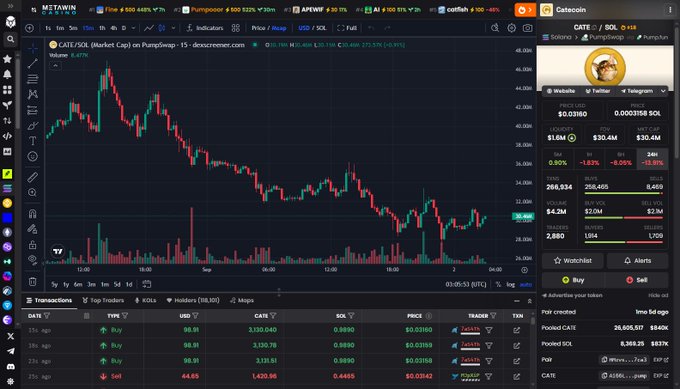Select the text annotation tool
This screenshot has height=389, width=680.
(33, 141)
